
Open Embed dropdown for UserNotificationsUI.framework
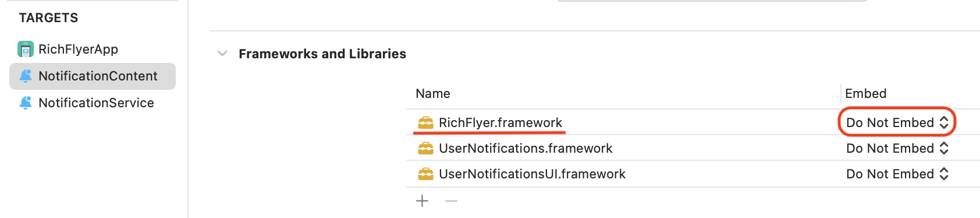coord(897,174)
